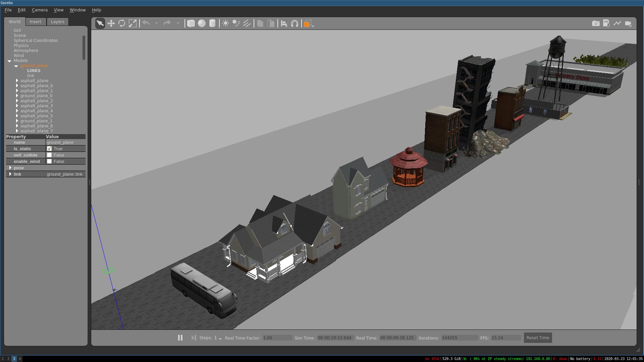
Task: Expand the pose property
Action: point(10,168)
